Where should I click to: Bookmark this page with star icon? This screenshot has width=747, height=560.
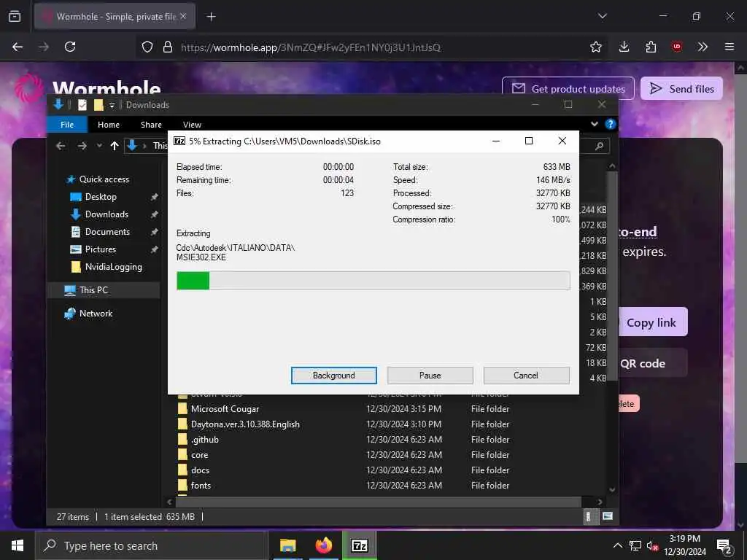coord(595,47)
